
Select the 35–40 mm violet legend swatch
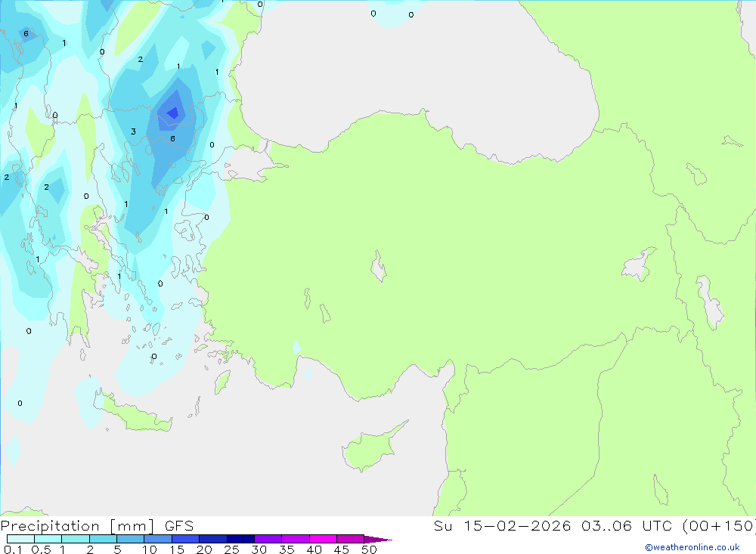[x=295, y=539]
